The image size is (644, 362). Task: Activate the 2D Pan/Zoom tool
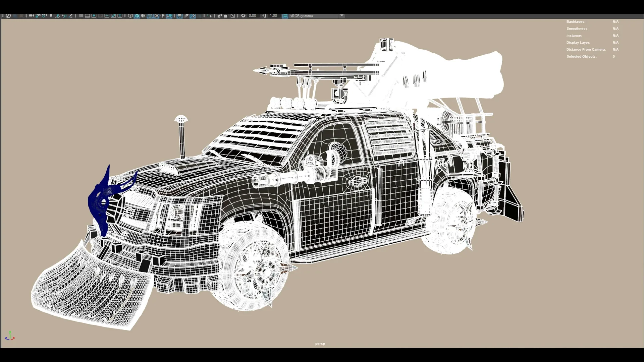(64, 16)
